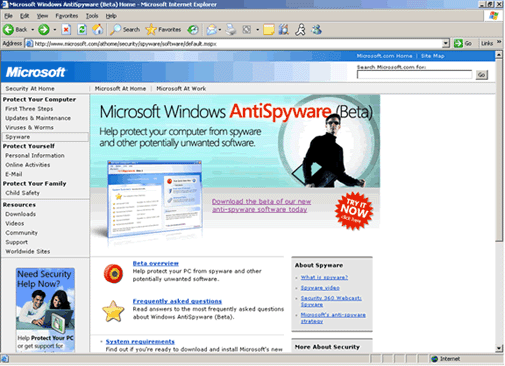Click the page scrollbar up arrow
This screenshot has height=366, width=505.
(499, 54)
